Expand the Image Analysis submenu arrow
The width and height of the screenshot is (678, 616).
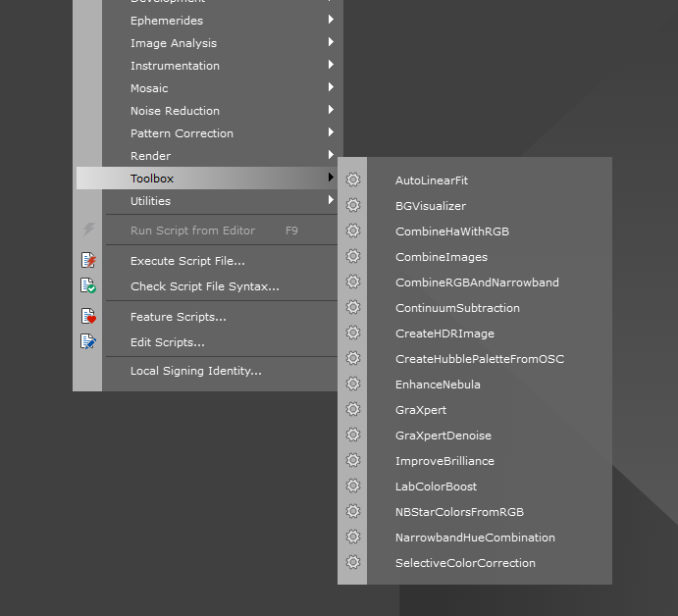coord(331,42)
